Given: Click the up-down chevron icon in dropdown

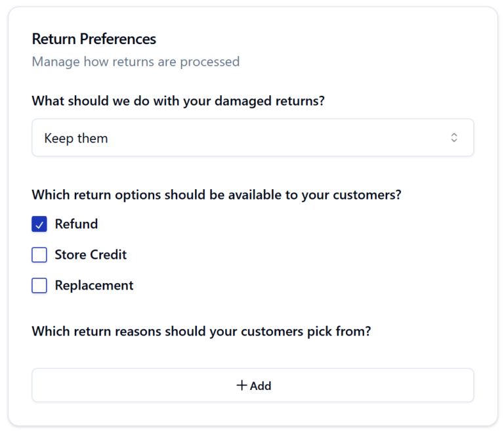Looking at the screenshot, I should click(453, 138).
